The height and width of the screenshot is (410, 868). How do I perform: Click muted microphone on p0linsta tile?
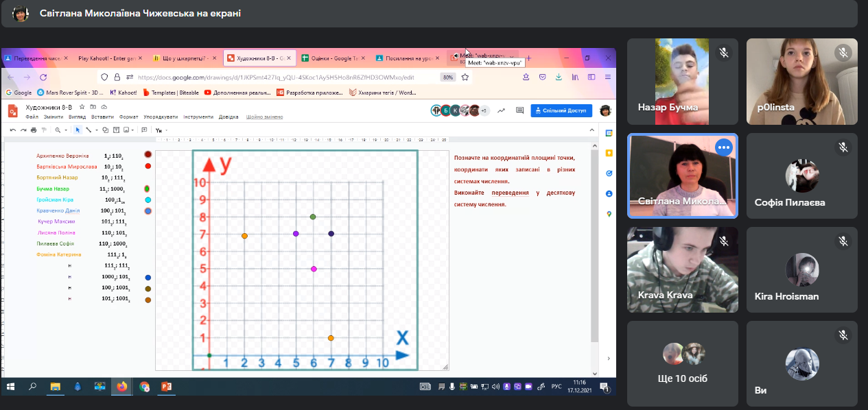click(x=843, y=53)
